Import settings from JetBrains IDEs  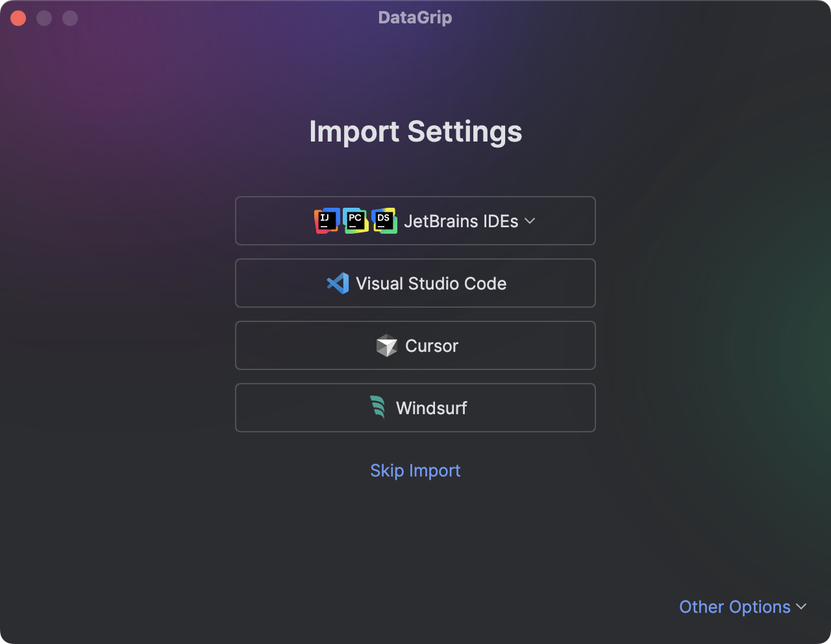(415, 221)
